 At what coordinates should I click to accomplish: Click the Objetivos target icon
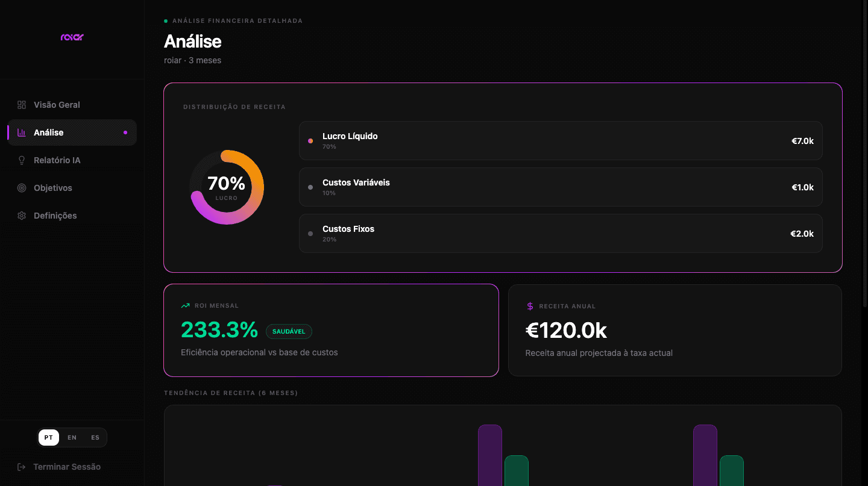tap(22, 188)
